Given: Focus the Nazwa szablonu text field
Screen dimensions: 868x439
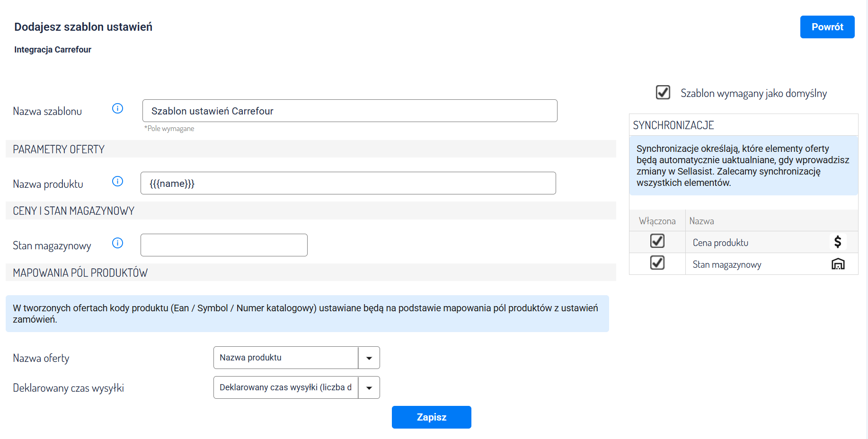Looking at the screenshot, I should 349,111.
